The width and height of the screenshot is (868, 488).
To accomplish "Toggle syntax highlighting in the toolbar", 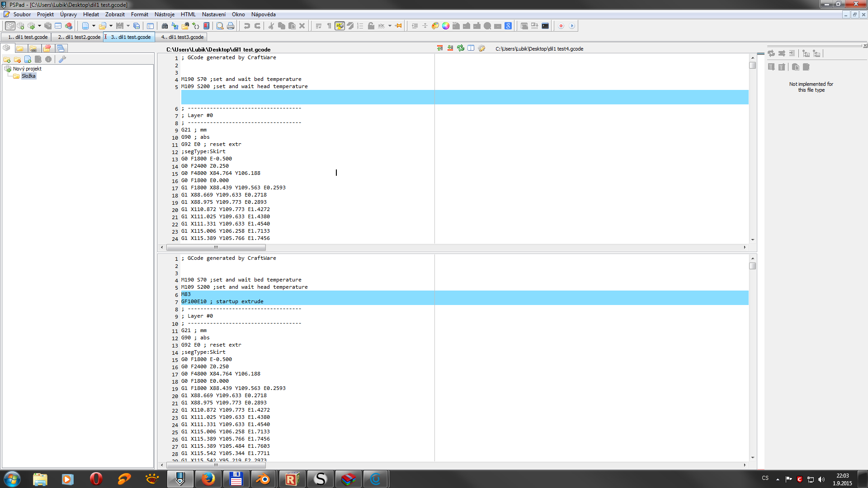I will click(x=340, y=26).
